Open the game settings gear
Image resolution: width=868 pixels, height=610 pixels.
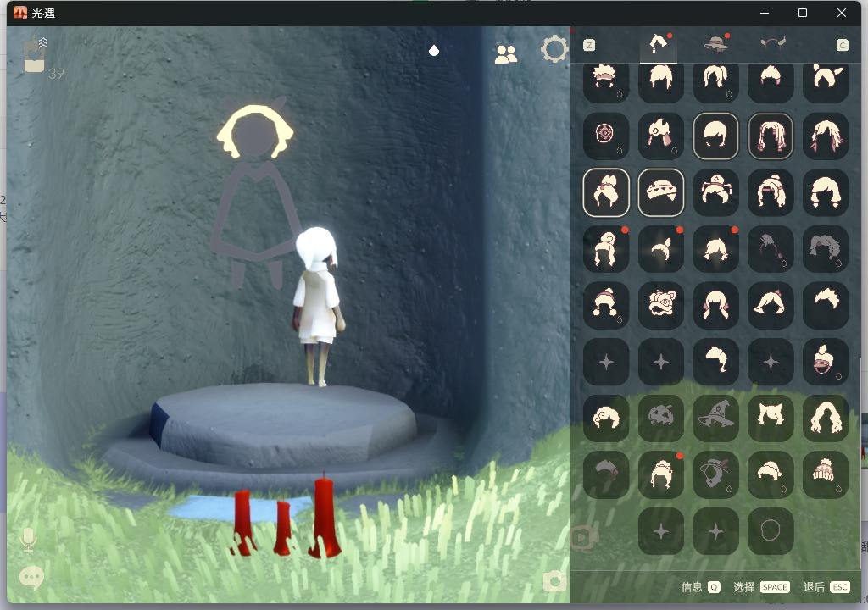pyautogui.click(x=554, y=50)
